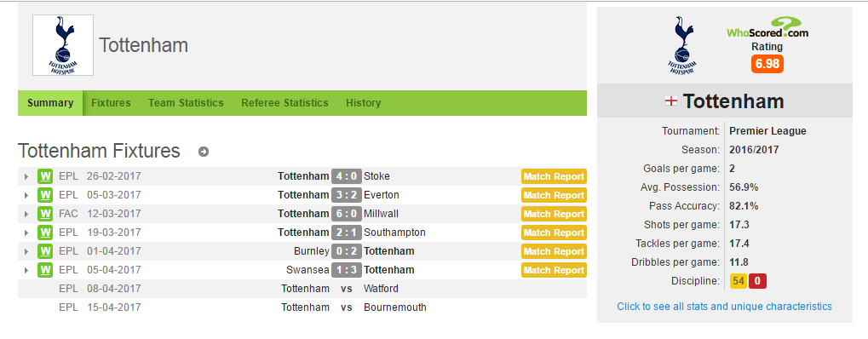Viewport: 868px width, 339px height.
Task: Click the Tottenham crest logo beside team name
Action: pos(63,45)
